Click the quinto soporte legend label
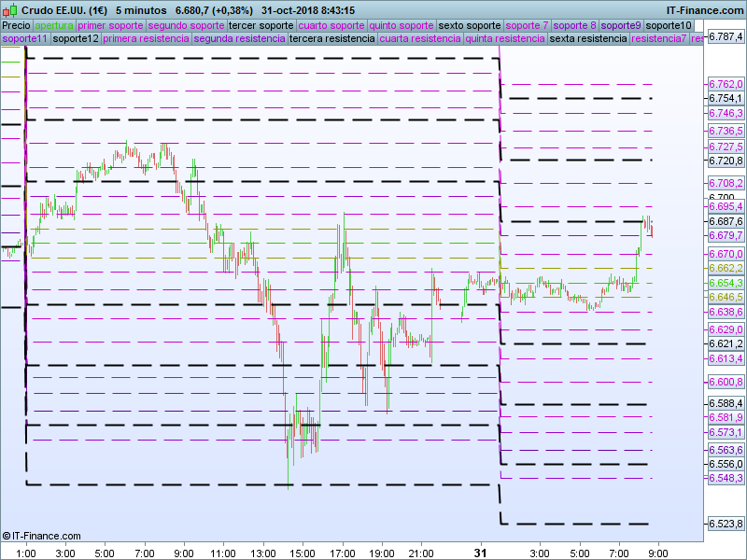747x560 pixels. pos(402,25)
